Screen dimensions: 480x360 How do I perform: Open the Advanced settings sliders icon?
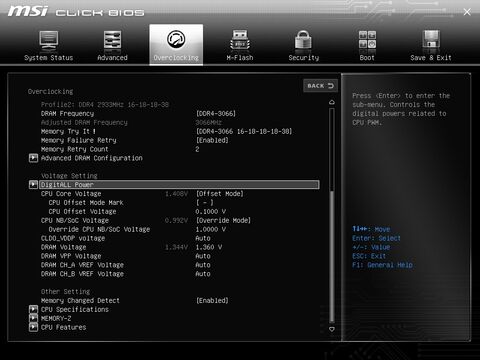(112, 41)
